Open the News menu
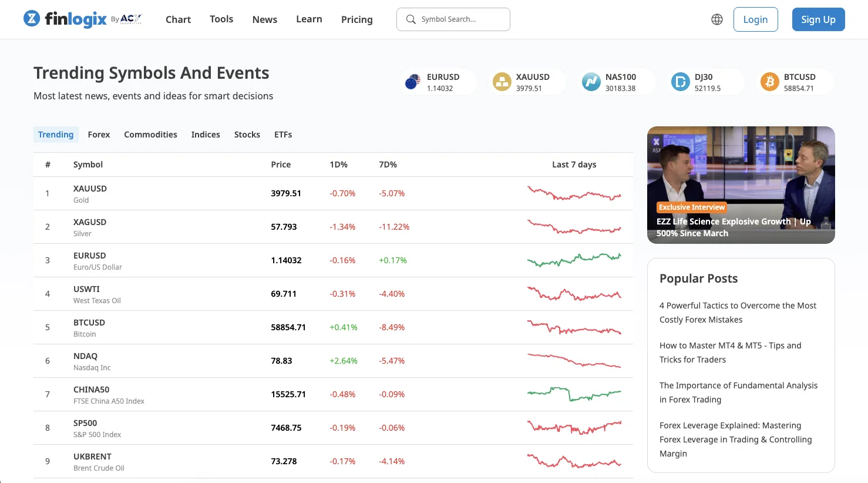Screen dimensions: 868x483 [x=265, y=19]
